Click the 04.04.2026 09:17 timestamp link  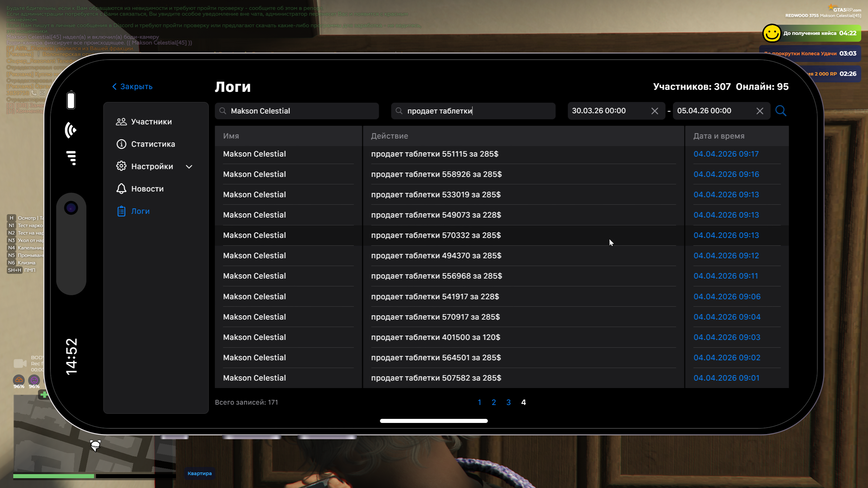coord(726,154)
